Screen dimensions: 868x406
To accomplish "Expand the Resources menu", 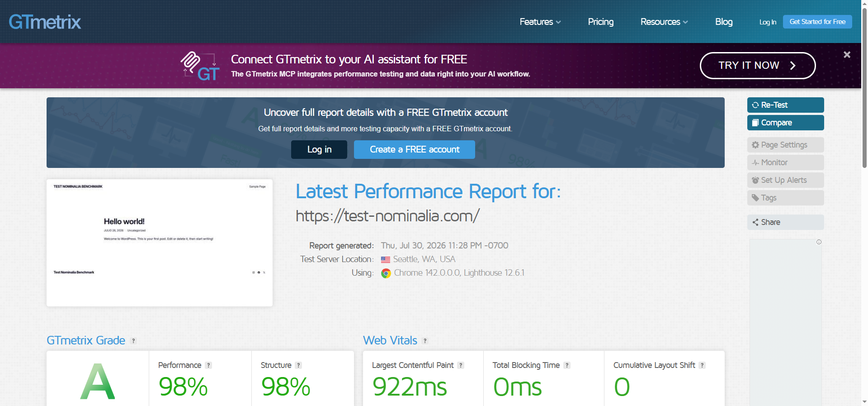I will [x=664, y=22].
